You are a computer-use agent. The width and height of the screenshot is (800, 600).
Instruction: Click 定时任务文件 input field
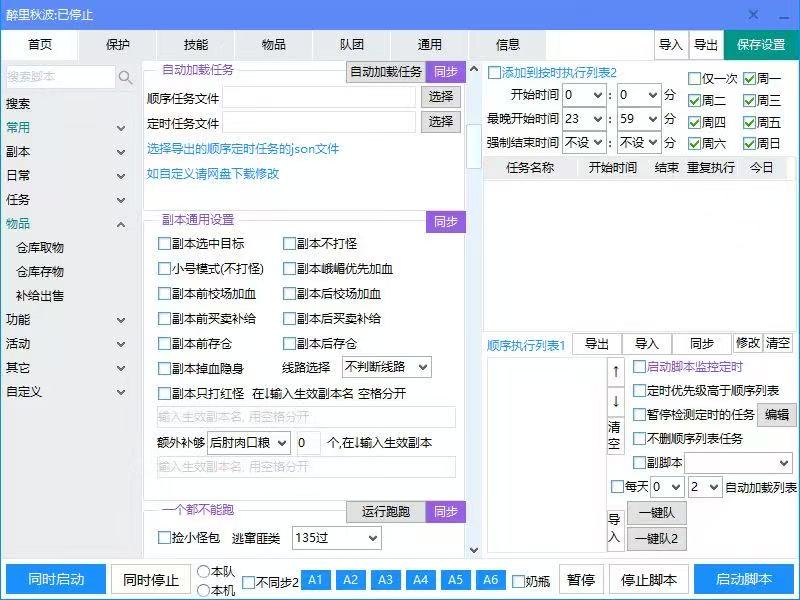[x=319, y=122]
